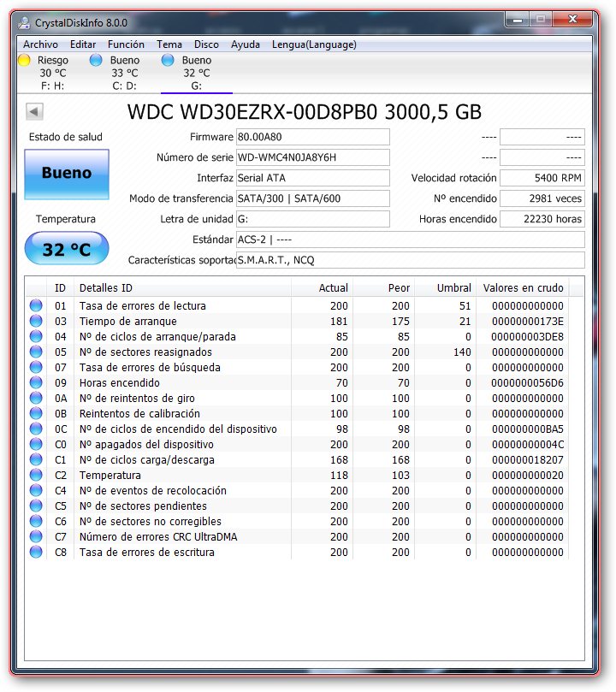Click the Peor column header
Screen dimensions: 616x692
tap(383, 287)
